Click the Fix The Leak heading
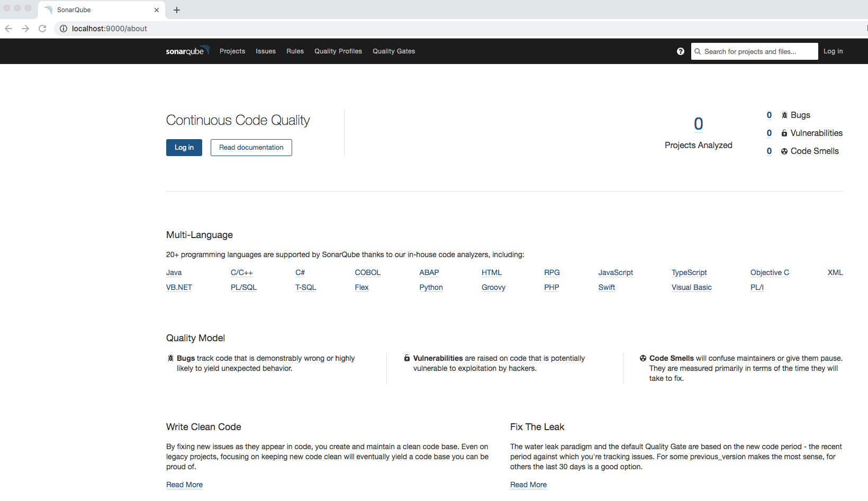868x501 pixels. point(537,427)
